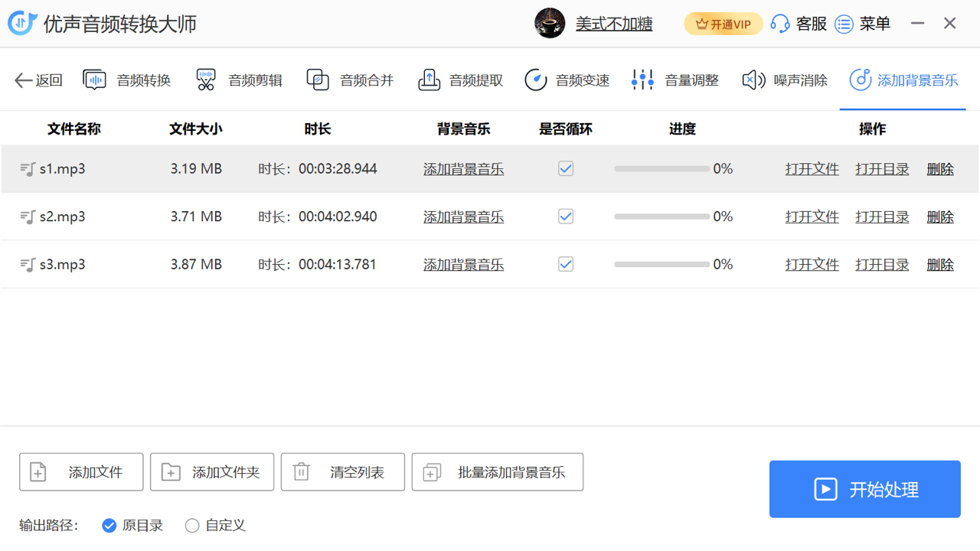Open the 音频提取 extract tool
The width and height of the screenshot is (980, 551).
click(x=461, y=80)
